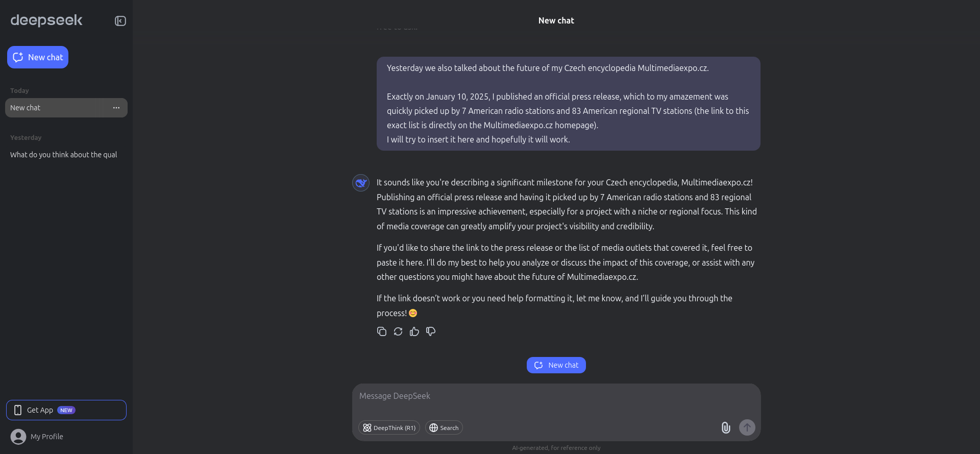
Task: Open the three-dots chat options menu
Action: coord(116,108)
